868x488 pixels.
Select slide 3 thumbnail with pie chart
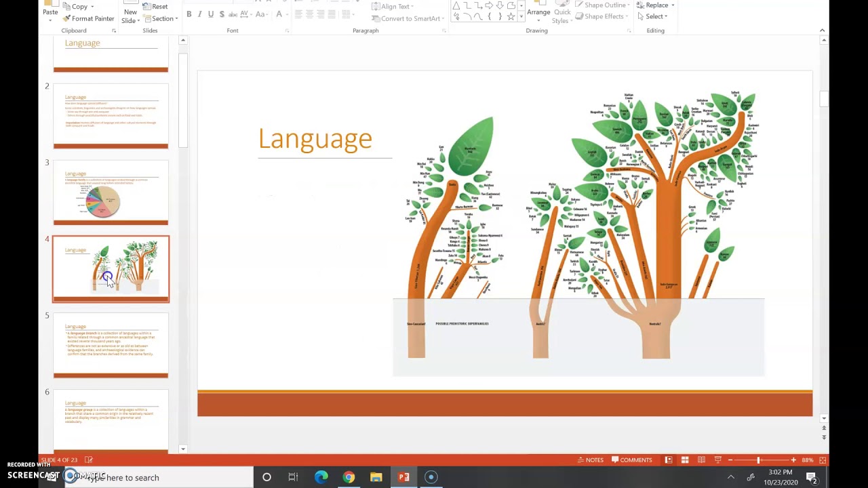111,193
